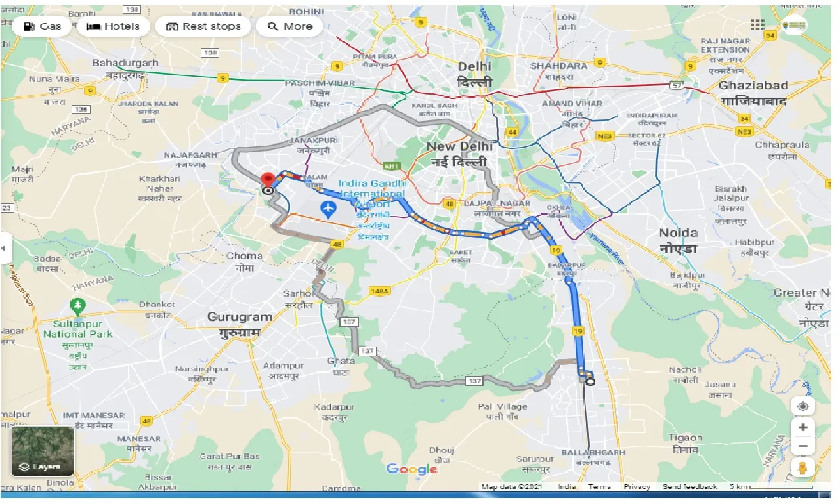This screenshot has width=840, height=504.
Task: Click the magnifier icon in More chip
Action: [273, 26]
